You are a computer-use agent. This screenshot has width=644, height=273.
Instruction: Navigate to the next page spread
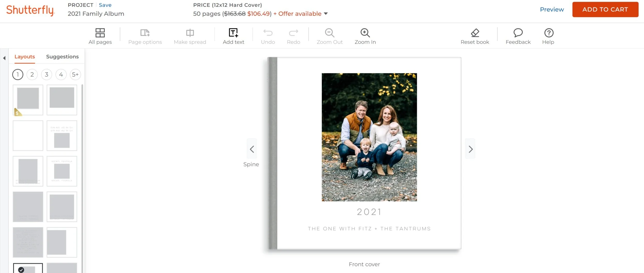pos(470,149)
